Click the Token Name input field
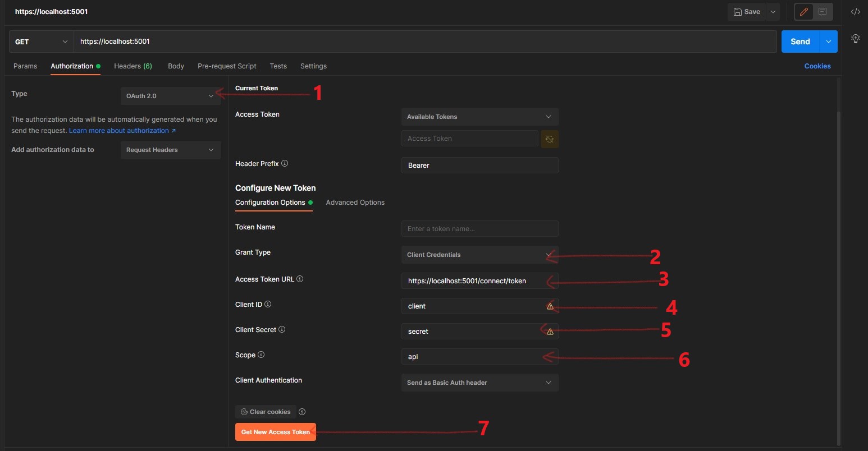 coord(479,229)
